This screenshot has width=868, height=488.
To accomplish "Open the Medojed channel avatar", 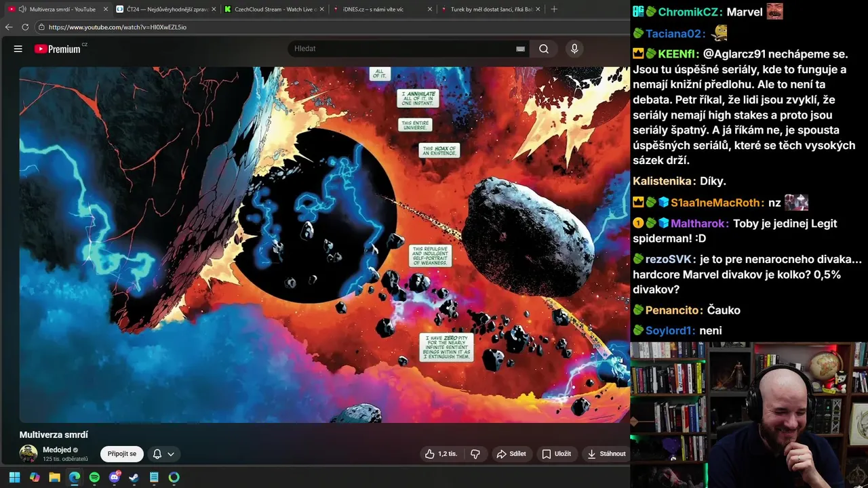I will click(x=28, y=454).
